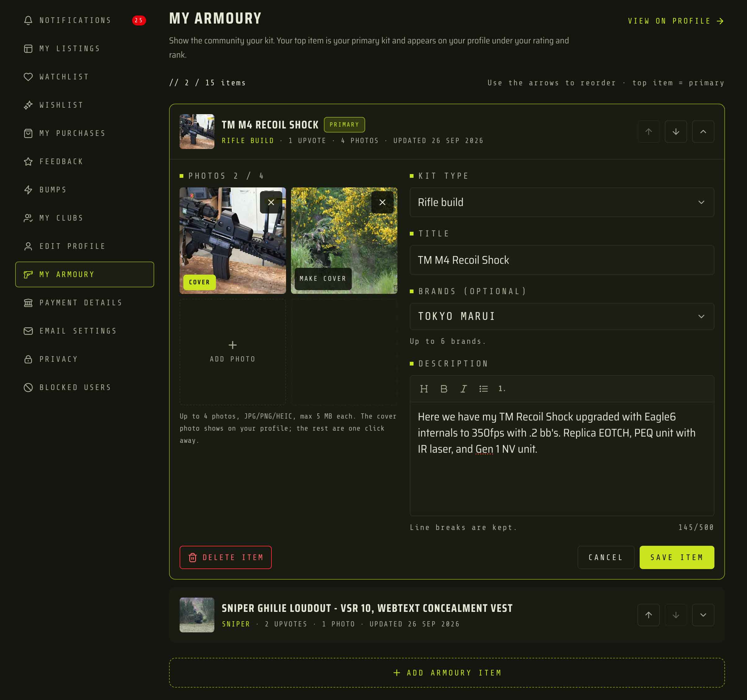Click the Feedback star icon

(x=28, y=162)
